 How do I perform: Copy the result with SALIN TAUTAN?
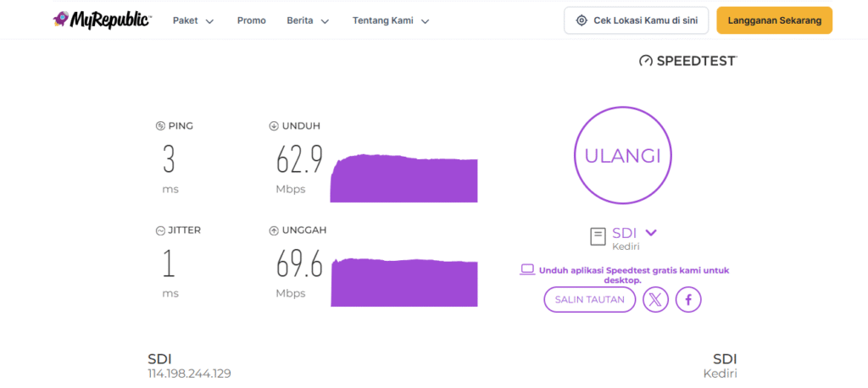click(589, 299)
